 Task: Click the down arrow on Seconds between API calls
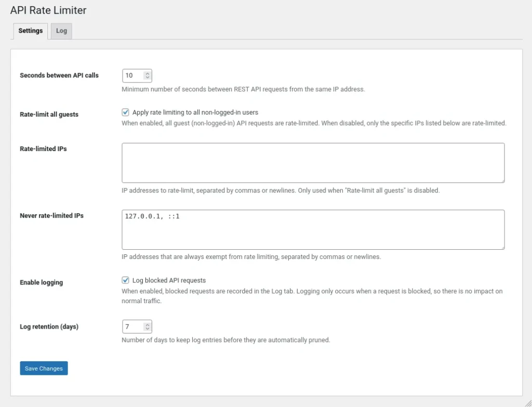(147, 78)
